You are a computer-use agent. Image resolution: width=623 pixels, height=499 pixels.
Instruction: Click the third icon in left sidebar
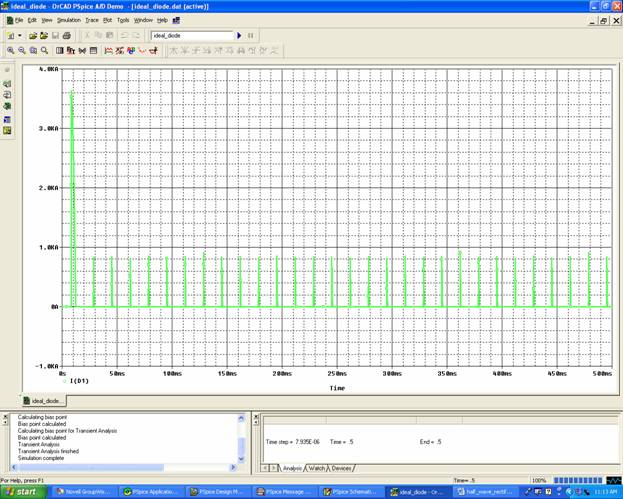[x=7, y=95]
